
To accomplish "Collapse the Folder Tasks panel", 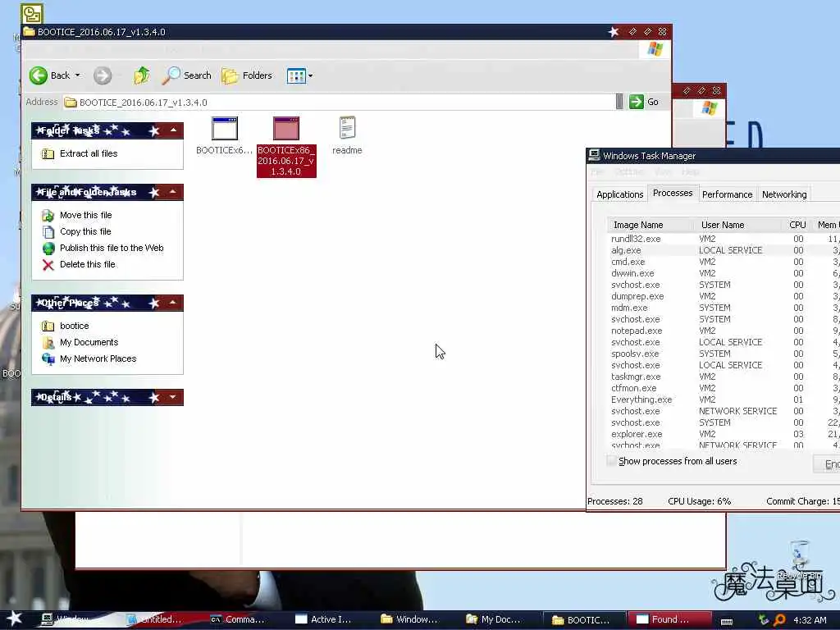I will click(173, 130).
